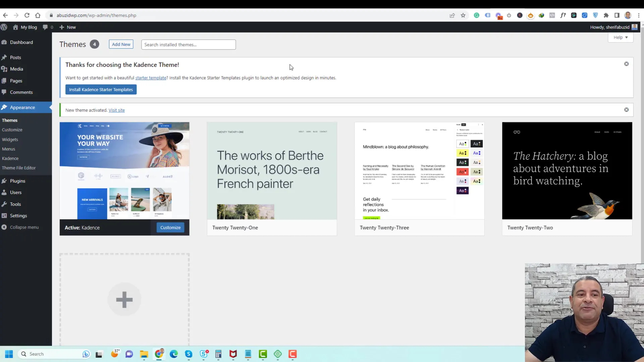Open Customize submenu under Appearance
The height and width of the screenshot is (362, 644).
pos(12,130)
